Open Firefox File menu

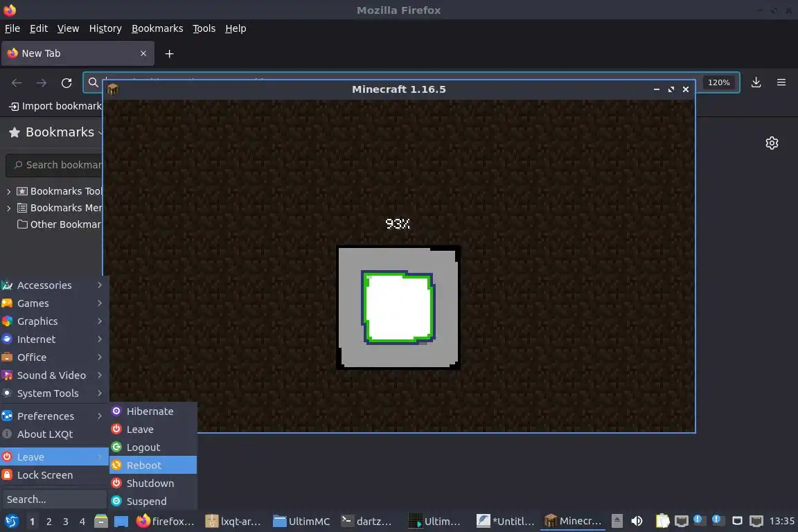(x=12, y=28)
